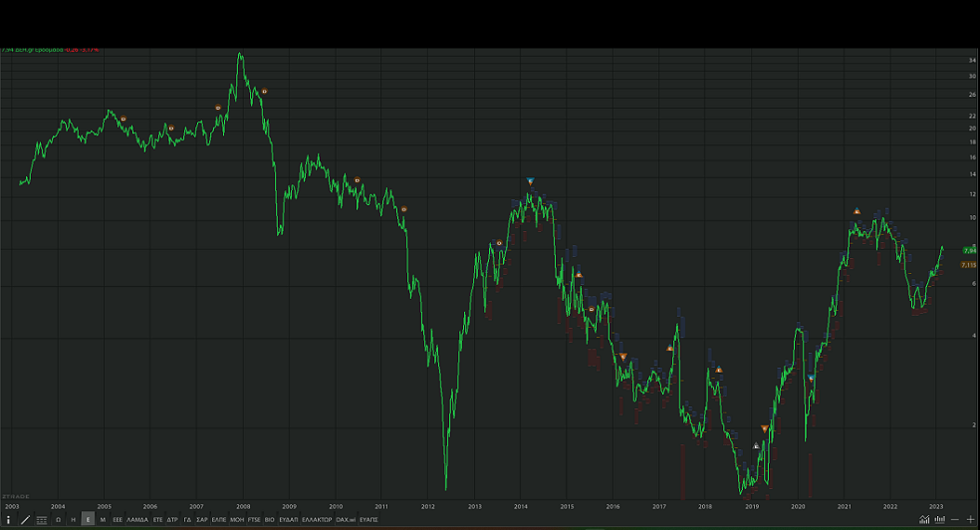Open the info panel icon

coord(8,519)
